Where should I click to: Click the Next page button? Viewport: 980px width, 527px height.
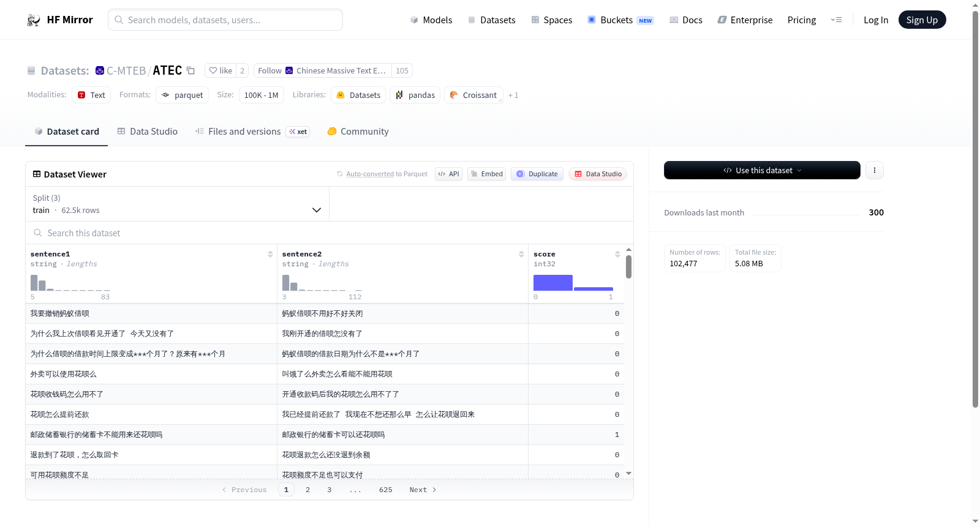(x=423, y=490)
